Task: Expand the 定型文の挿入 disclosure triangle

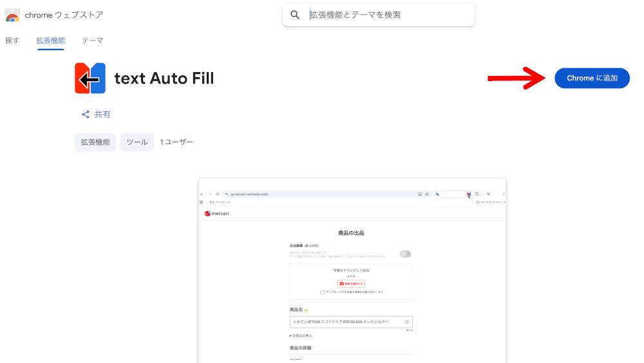Action: click(291, 335)
